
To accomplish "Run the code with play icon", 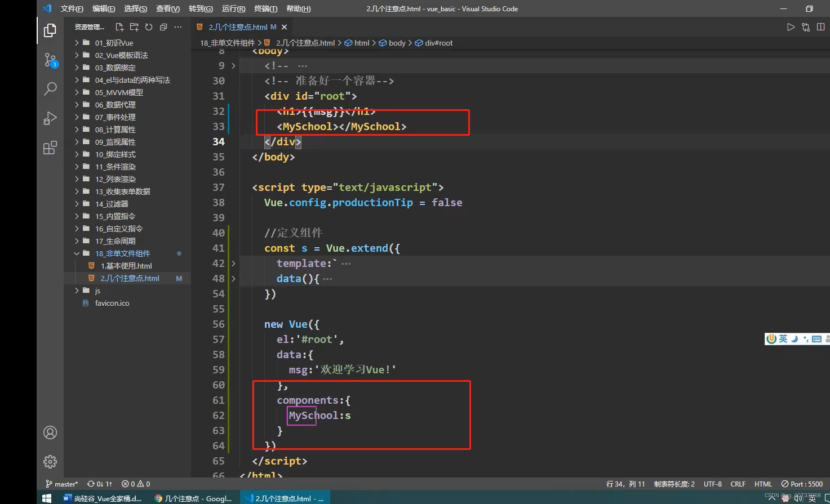I will point(791,27).
